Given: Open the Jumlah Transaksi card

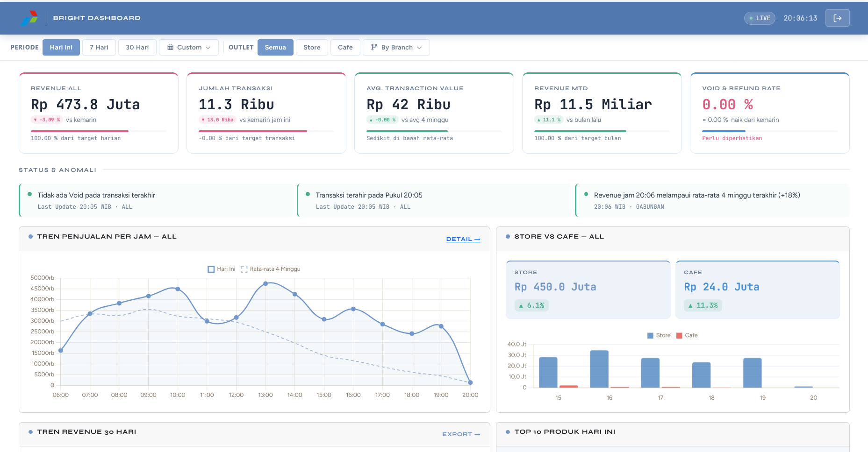Looking at the screenshot, I should coord(266,113).
